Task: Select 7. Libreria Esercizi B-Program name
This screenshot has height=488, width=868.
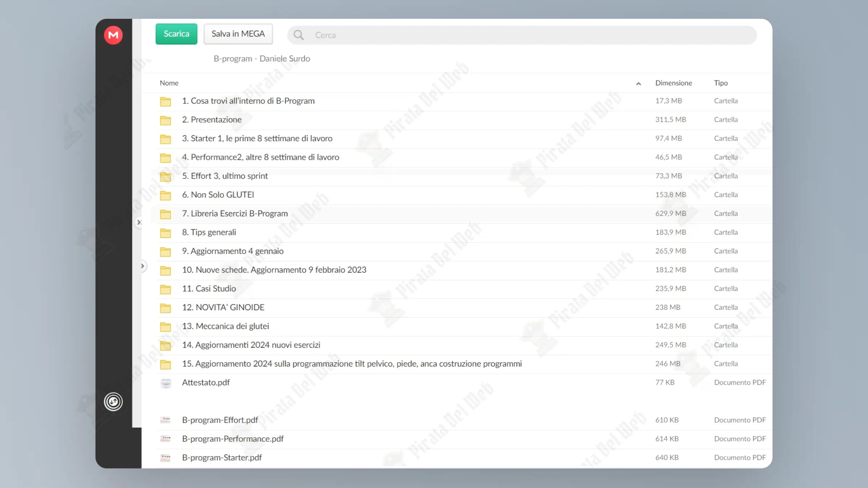Action: coord(235,214)
